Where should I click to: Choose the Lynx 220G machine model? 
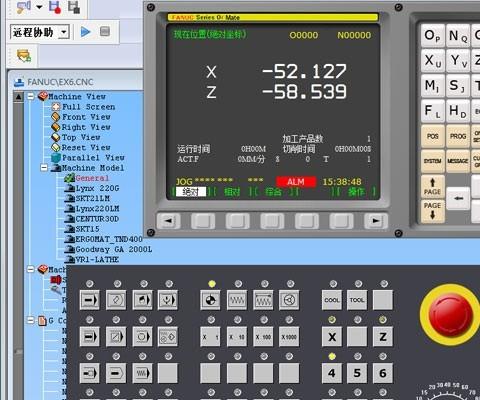[x=97, y=188]
